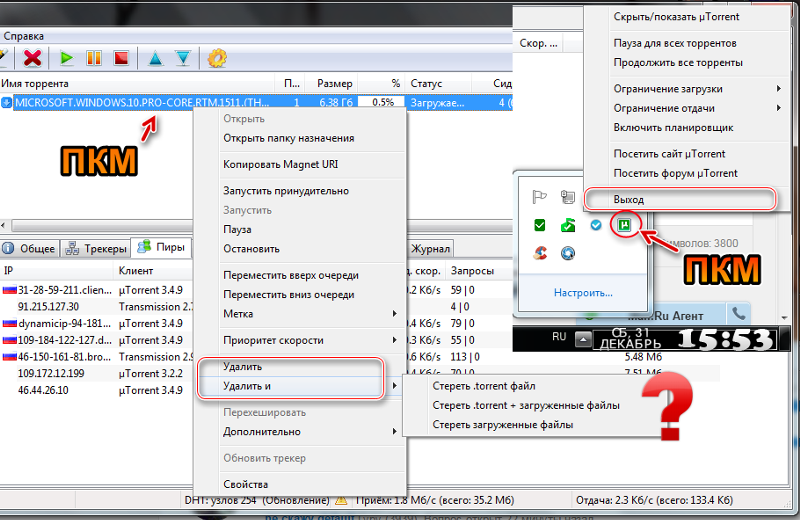This screenshot has width=800, height=520.
Task: Sort by Имя торрента column header
Action: pyautogui.click(x=139, y=83)
